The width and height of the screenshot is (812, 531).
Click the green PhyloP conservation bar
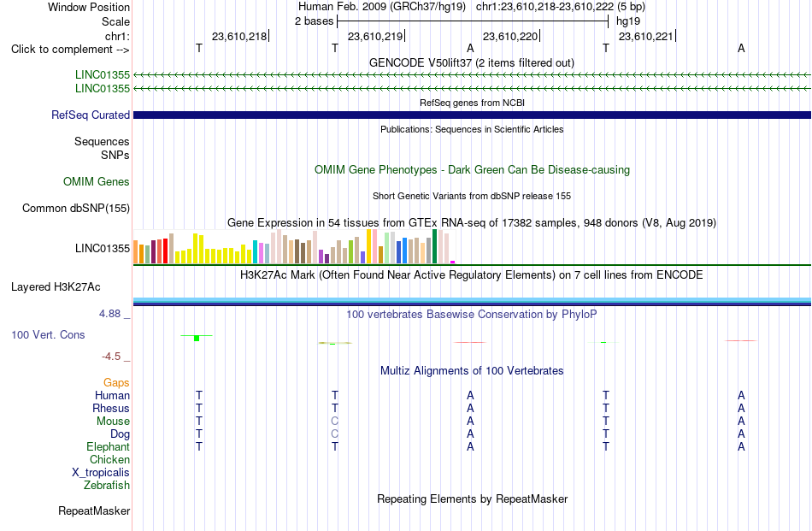(197, 338)
